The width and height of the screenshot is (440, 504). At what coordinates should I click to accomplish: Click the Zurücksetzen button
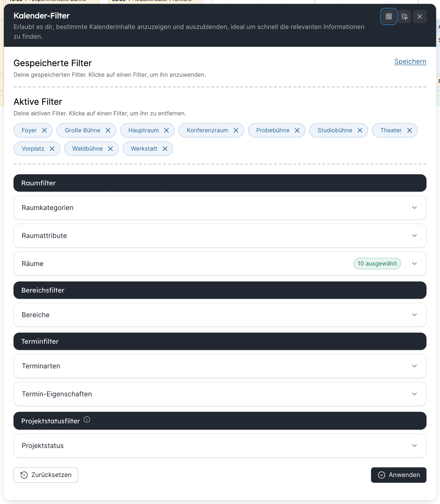[46, 475]
